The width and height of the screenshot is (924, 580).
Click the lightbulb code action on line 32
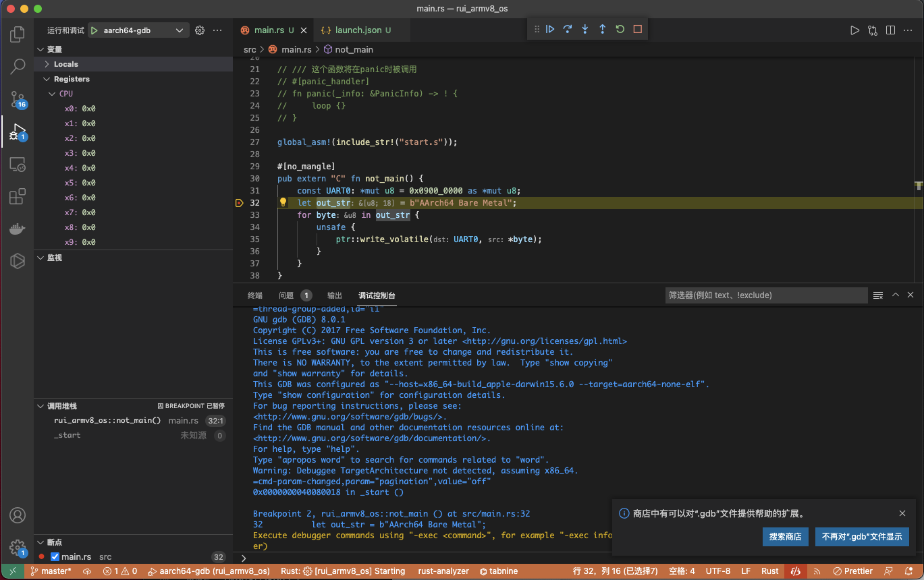click(x=283, y=202)
